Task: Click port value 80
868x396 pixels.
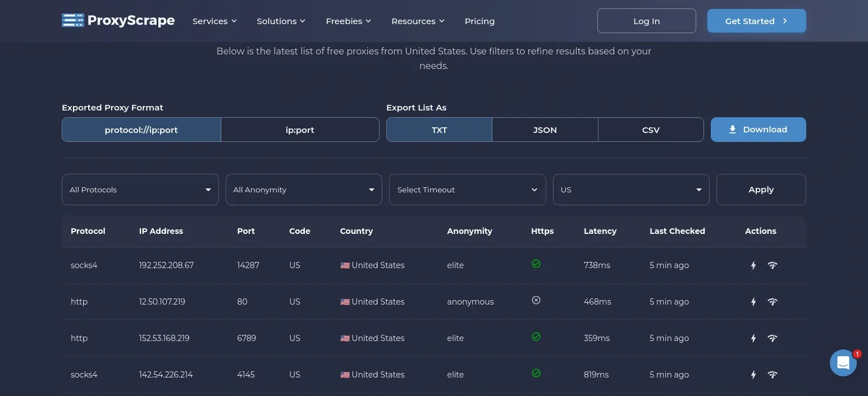Action: point(242,302)
